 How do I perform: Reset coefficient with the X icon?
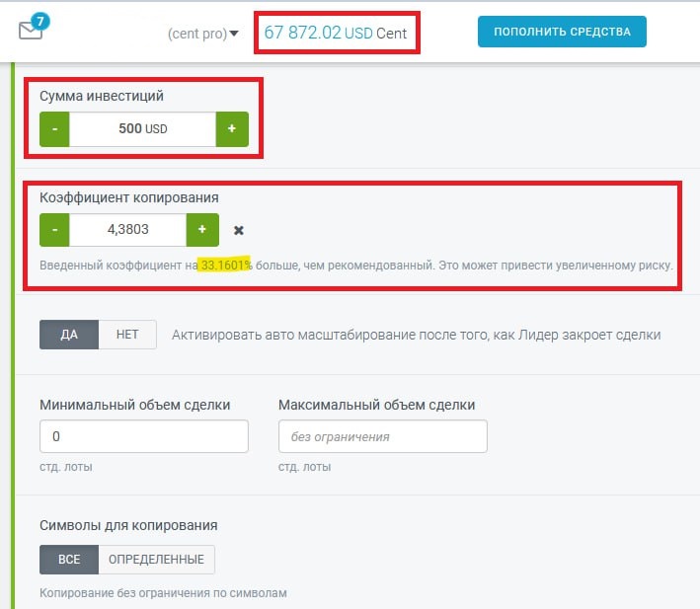pyautogui.click(x=239, y=230)
